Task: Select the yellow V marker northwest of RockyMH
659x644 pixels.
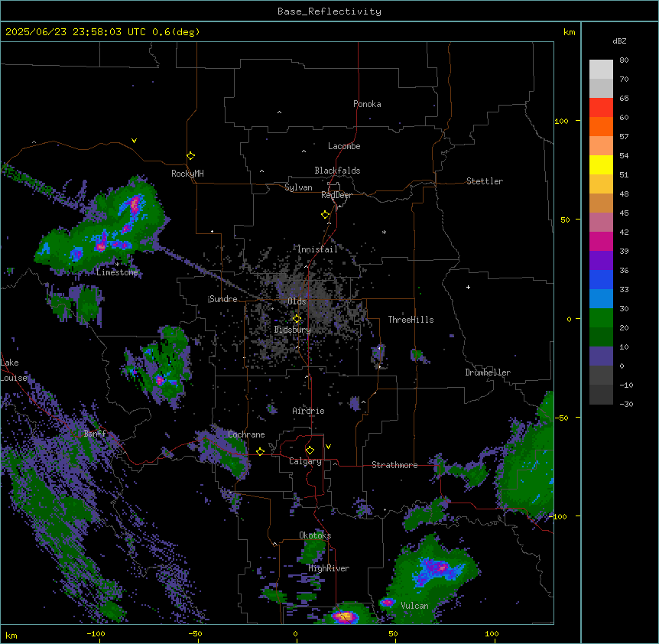Action: click(x=134, y=141)
